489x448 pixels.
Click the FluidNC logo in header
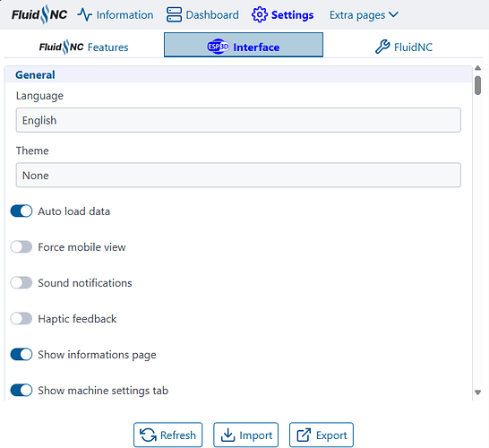click(39, 14)
